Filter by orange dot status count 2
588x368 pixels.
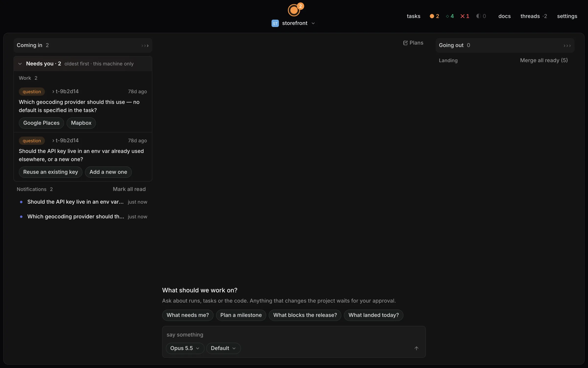434,16
